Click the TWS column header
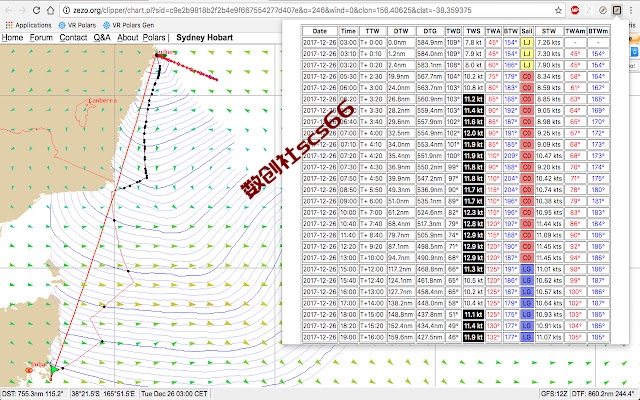This screenshot has width=640, height=400. pyautogui.click(x=473, y=31)
